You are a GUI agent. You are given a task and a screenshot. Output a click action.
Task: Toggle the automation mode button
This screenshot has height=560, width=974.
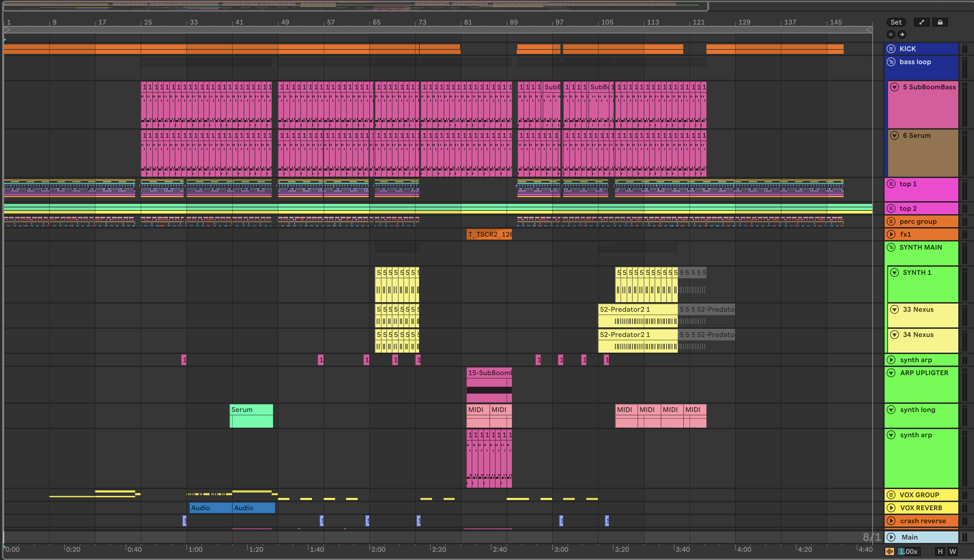pos(922,22)
